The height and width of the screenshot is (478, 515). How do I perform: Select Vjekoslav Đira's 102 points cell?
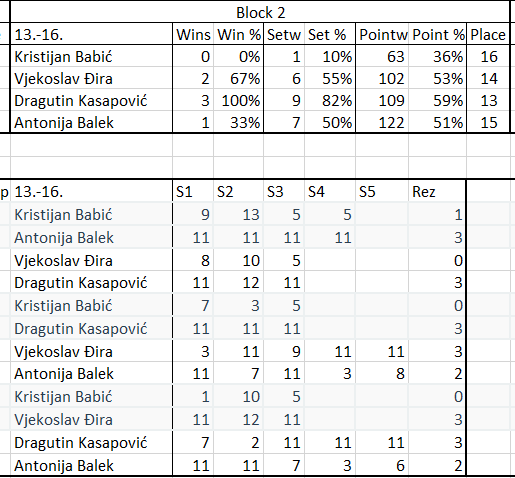[382, 79]
